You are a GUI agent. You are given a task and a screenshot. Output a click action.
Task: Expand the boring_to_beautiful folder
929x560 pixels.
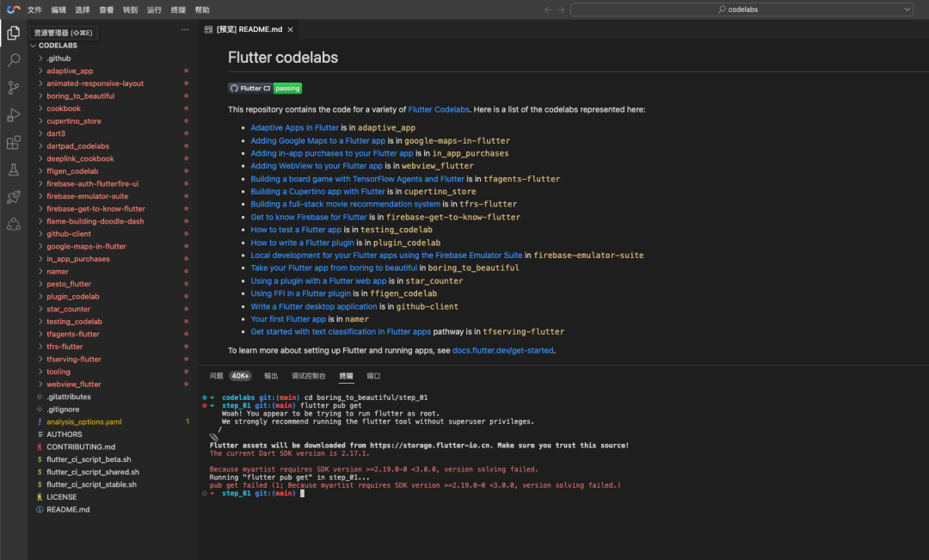tap(81, 96)
